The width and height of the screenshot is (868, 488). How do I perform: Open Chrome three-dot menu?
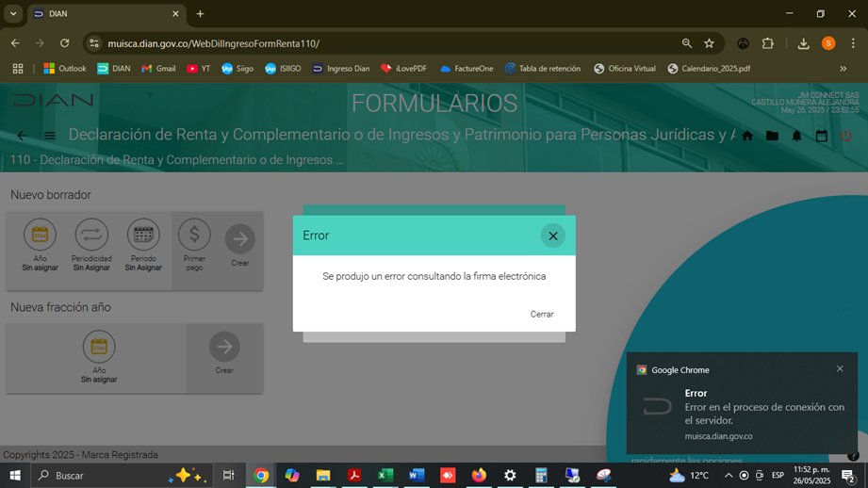pyautogui.click(x=853, y=43)
